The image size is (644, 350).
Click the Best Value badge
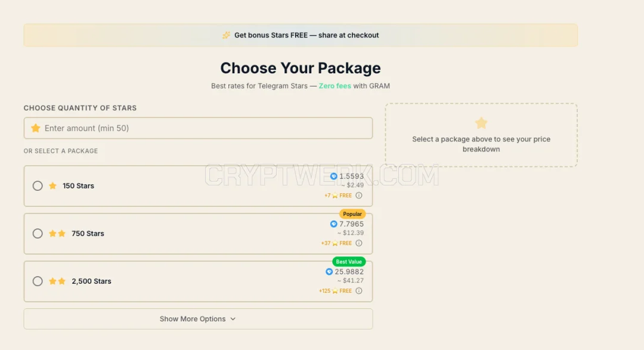[x=349, y=261]
